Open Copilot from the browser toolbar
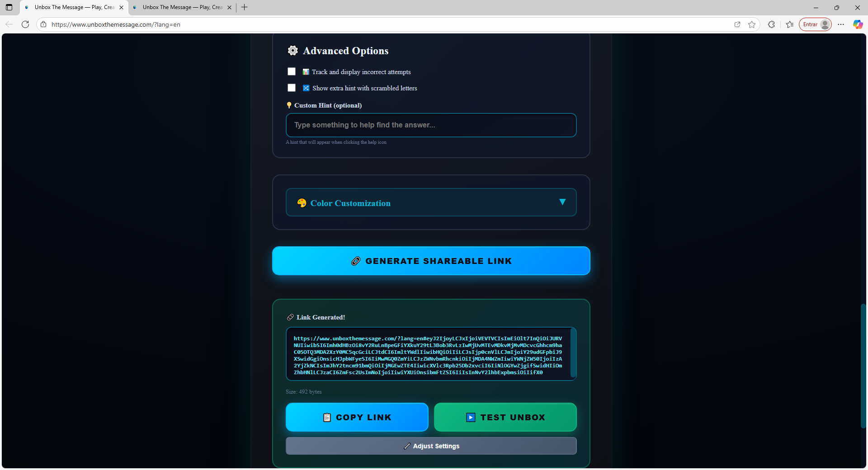868x470 pixels. pyautogui.click(x=857, y=24)
